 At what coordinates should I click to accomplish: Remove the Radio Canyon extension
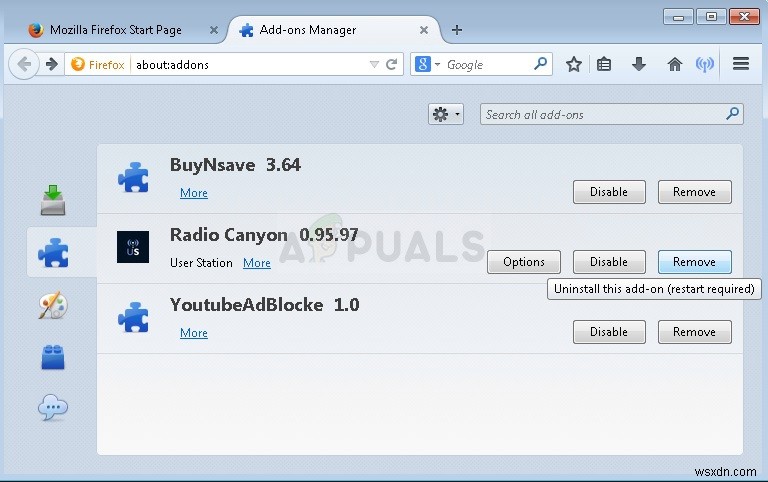click(695, 262)
